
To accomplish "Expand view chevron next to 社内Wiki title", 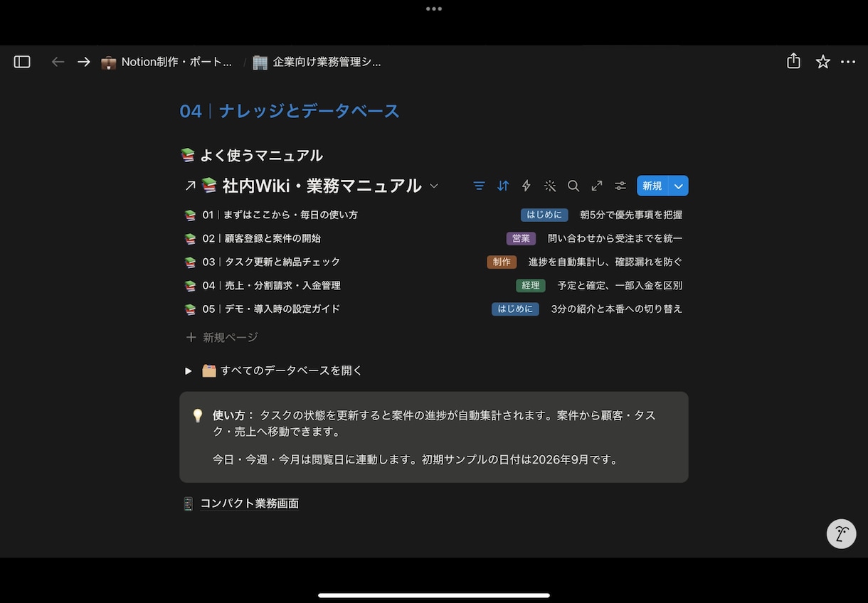I will click(434, 186).
